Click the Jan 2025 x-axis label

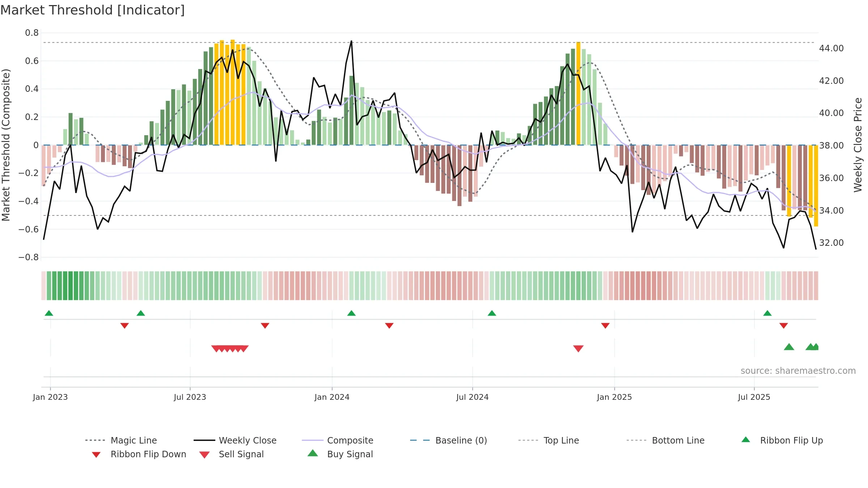tap(614, 397)
